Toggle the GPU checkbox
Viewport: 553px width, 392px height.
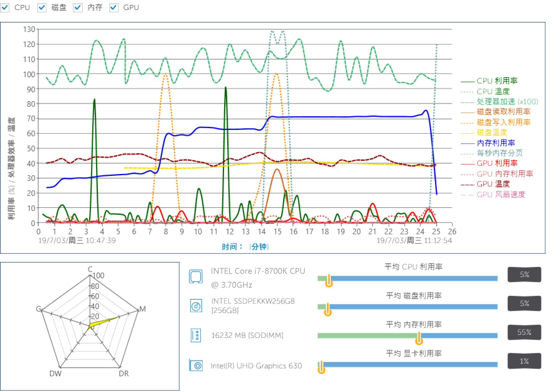pos(114,8)
